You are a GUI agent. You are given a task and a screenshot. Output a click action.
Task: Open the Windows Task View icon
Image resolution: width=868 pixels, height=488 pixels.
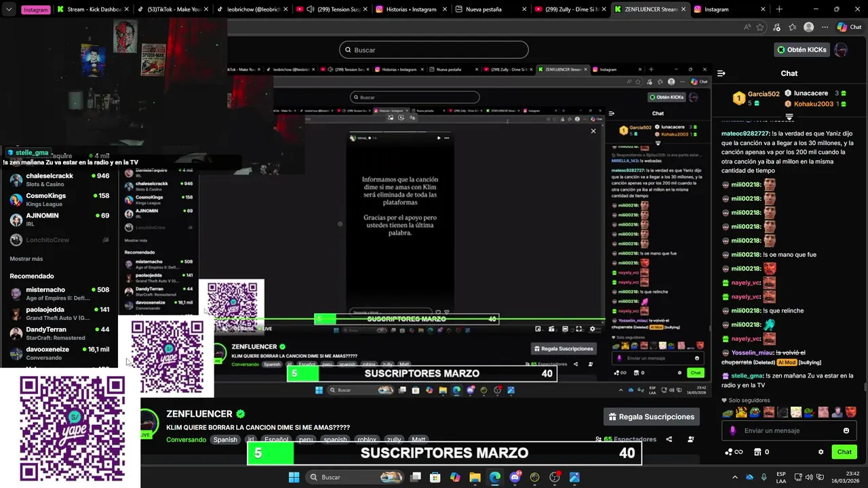[416, 477]
